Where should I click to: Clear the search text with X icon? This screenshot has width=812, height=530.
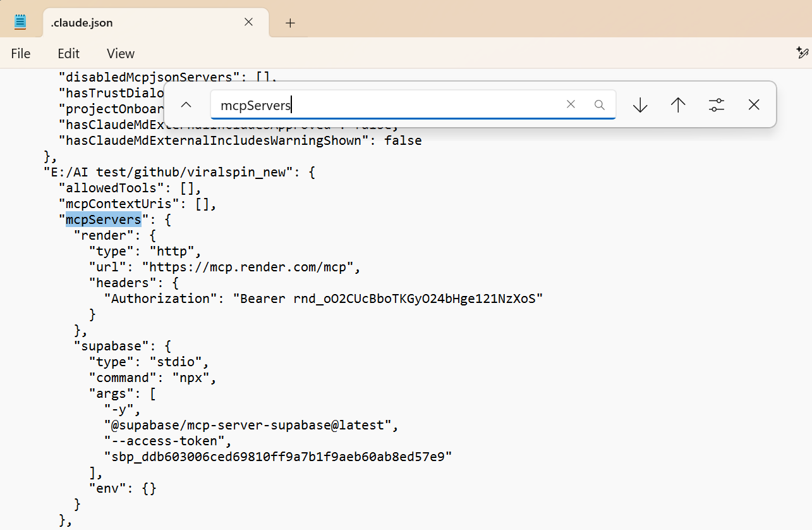coord(571,105)
